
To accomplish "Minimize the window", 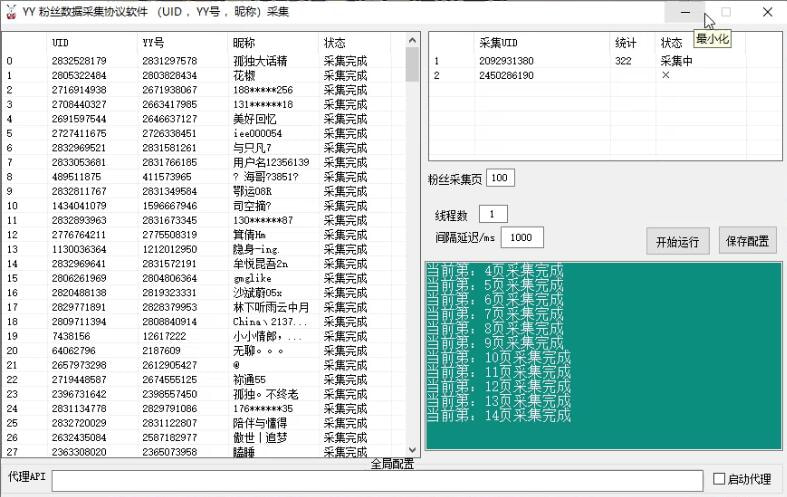I will pos(685,12).
